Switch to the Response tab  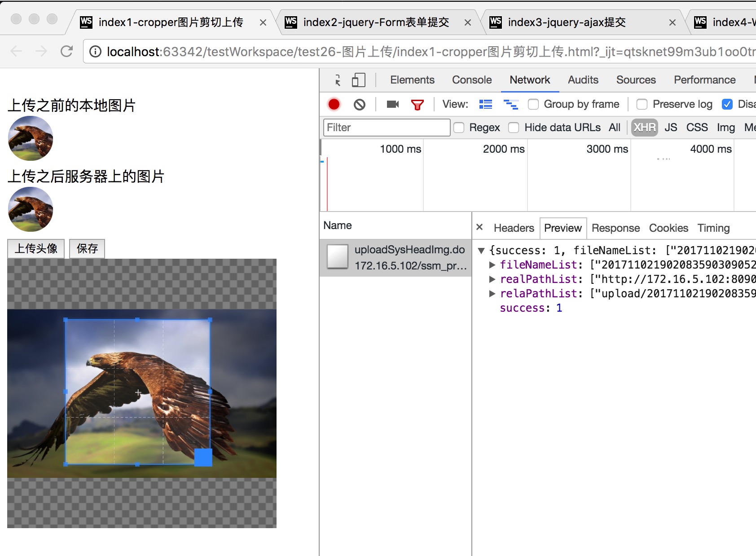point(615,228)
